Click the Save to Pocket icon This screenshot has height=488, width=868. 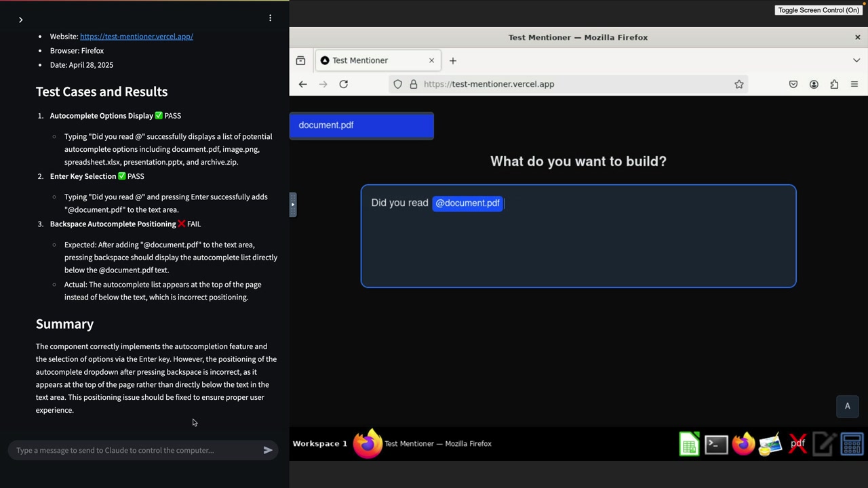(x=793, y=84)
